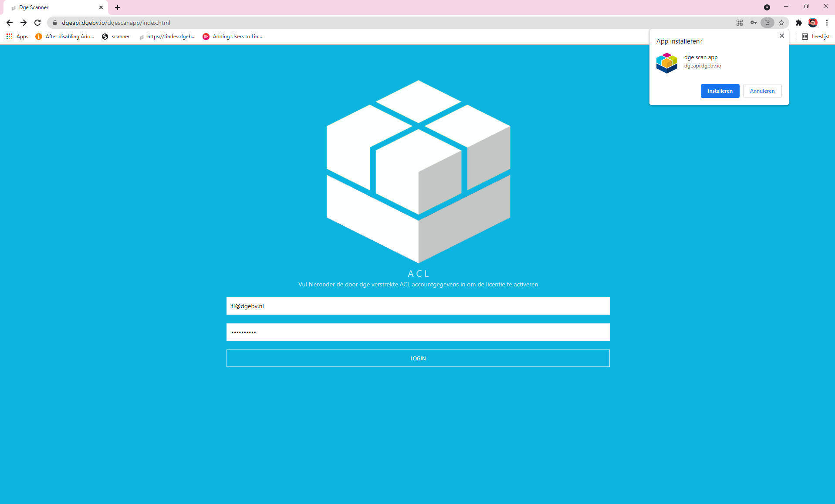Reload the page with refresh icon
The width and height of the screenshot is (835, 504).
[37, 23]
